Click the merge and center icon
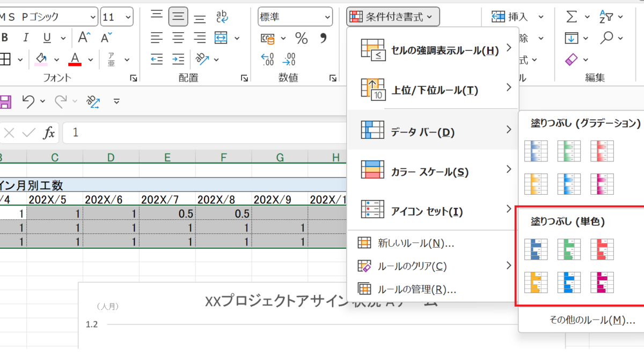The height and width of the screenshot is (362, 644). (x=221, y=38)
